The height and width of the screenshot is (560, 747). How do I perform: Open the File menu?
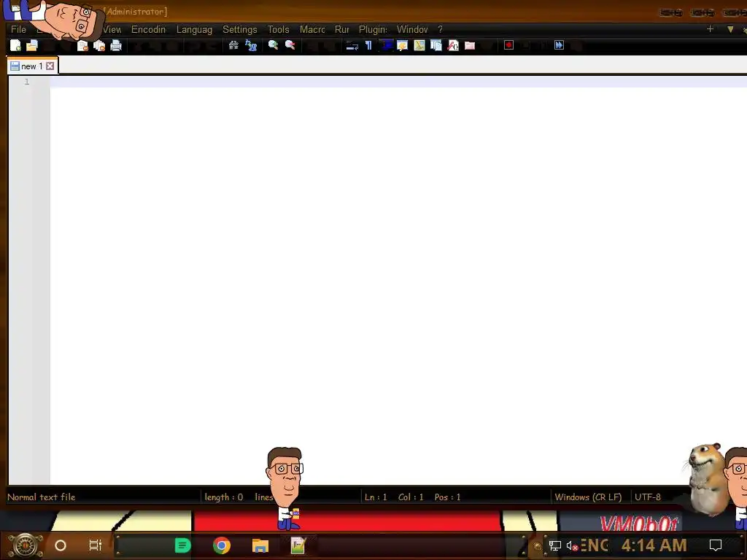coord(18,29)
